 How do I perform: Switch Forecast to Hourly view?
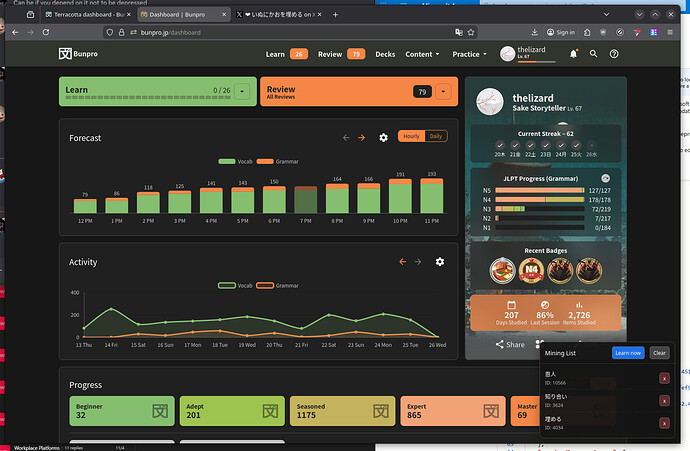(x=411, y=136)
